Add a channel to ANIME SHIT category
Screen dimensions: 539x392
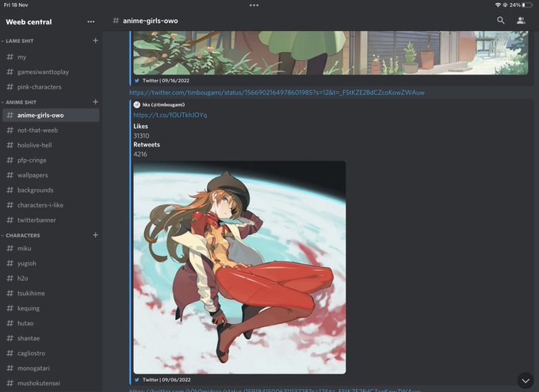point(96,102)
